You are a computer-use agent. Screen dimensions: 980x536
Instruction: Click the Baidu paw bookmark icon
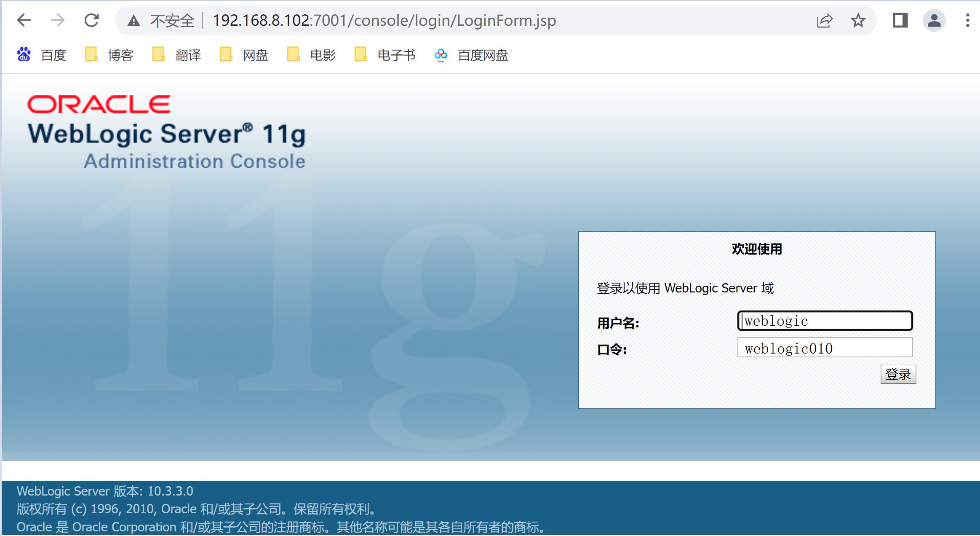click(24, 55)
